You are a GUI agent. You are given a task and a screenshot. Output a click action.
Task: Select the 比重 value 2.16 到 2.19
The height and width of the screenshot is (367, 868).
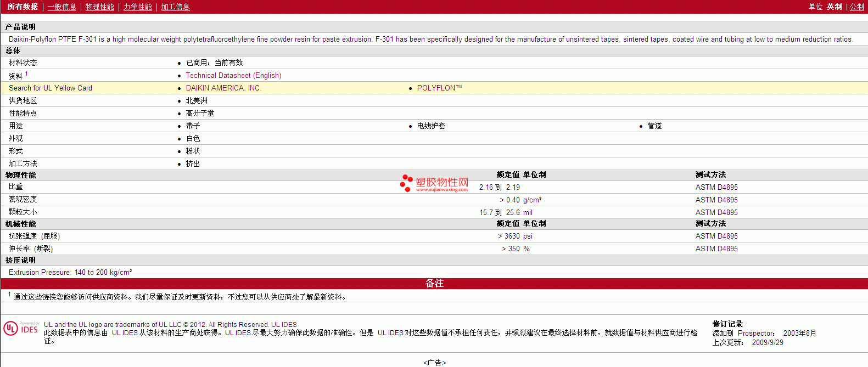click(x=499, y=187)
